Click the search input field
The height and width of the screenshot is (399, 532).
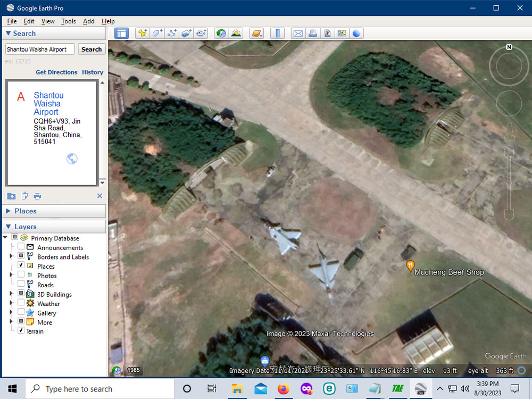pyautogui.click(x=40, y=49)
